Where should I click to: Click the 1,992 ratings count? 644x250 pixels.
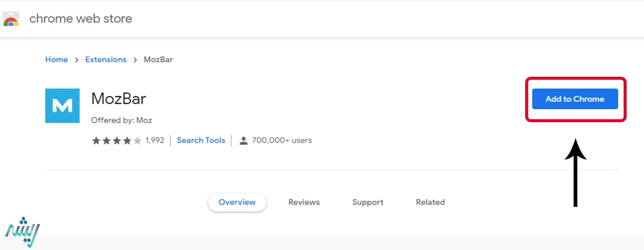(x=155, y=140)
